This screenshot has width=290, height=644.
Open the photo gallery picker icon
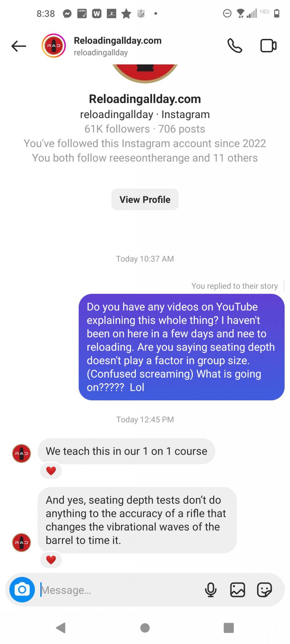(x=237, y=590)
